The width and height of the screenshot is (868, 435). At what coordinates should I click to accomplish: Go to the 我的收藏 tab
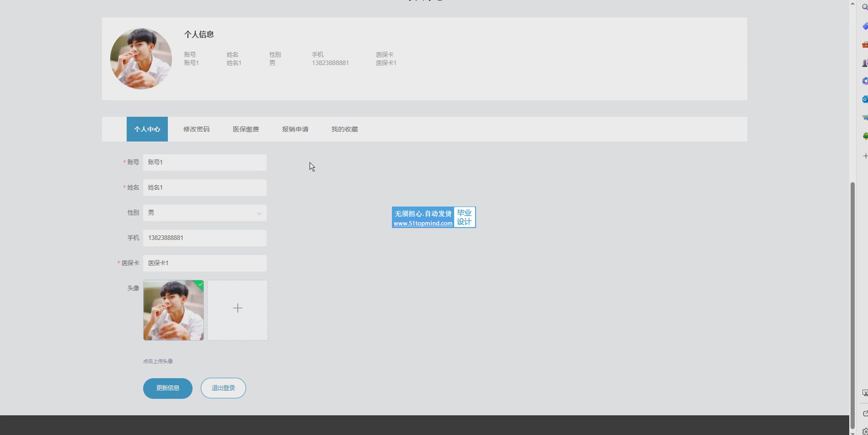pos(344,129)
